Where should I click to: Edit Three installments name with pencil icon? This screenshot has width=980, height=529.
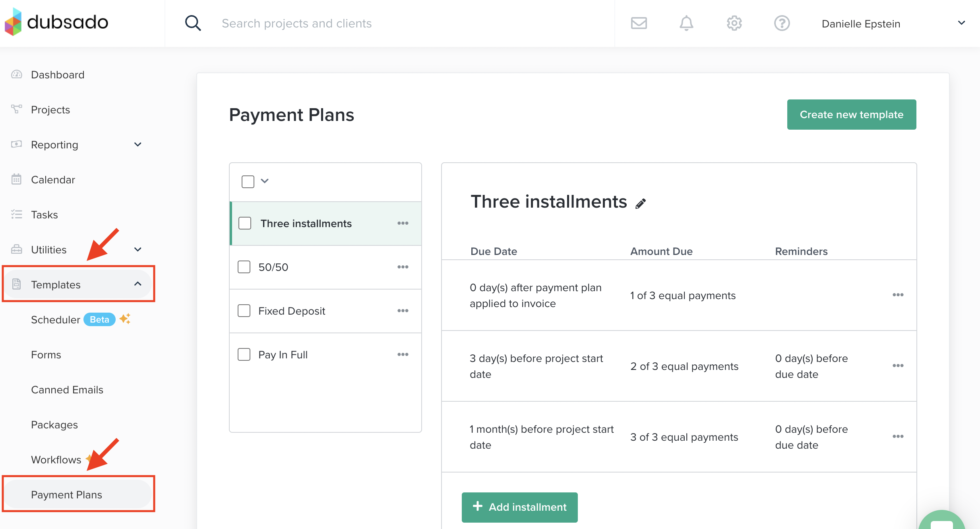click(640, 204)
